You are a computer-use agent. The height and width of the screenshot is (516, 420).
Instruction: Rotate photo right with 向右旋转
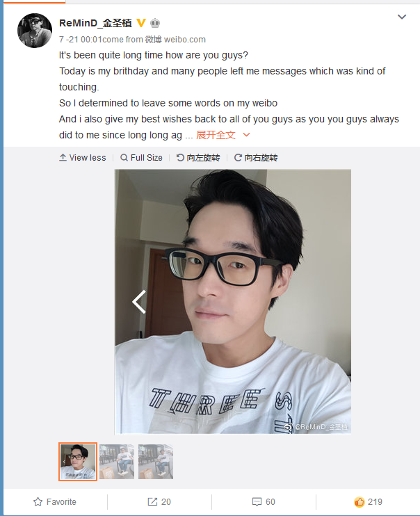256,158
